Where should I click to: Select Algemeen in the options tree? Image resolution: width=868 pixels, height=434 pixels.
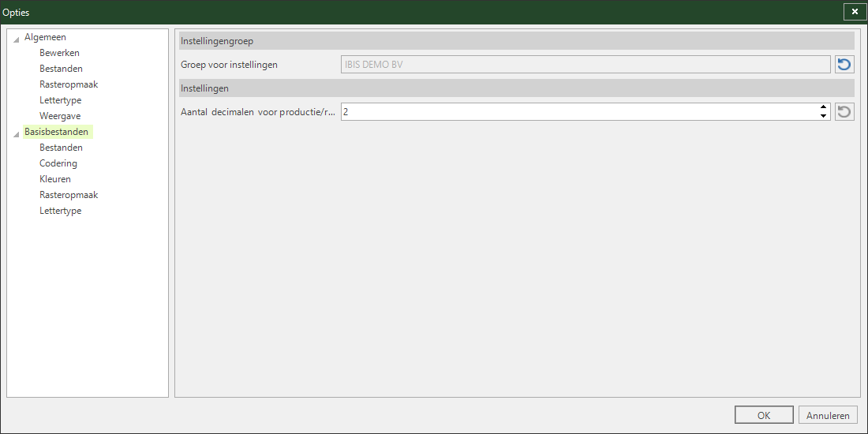46,37
